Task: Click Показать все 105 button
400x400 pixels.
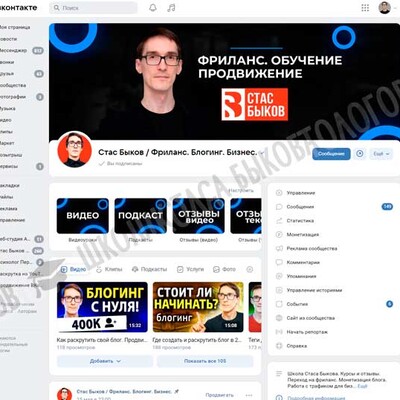Action: pyautogui.click(x=205, y=361)
